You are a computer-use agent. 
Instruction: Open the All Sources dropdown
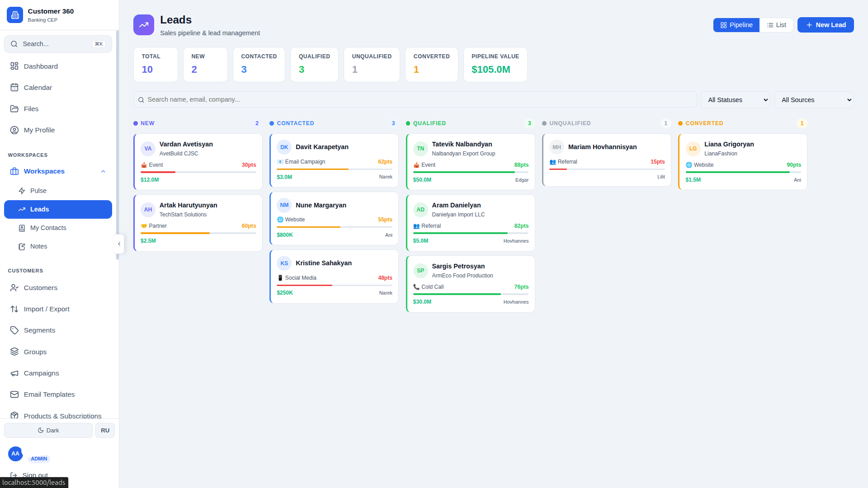(x=814, y=100)
